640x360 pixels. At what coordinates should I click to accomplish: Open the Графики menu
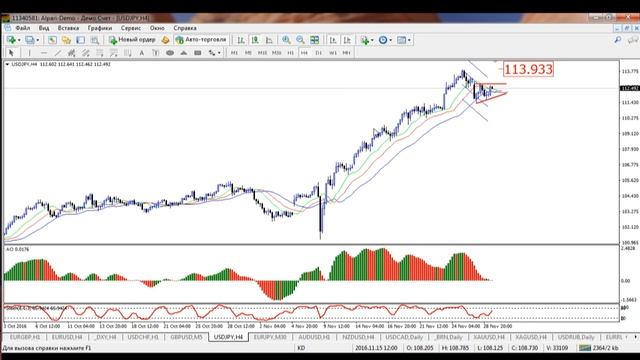(x=100, y=28)
